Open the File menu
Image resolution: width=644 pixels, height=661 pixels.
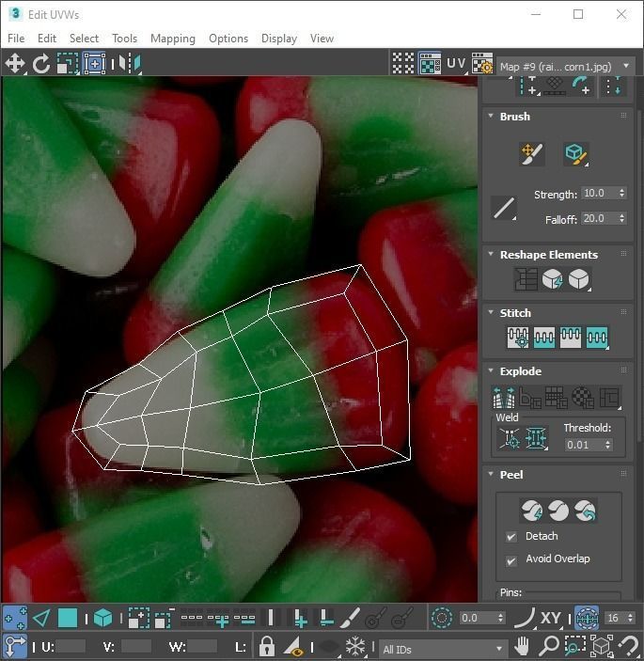(16, 39)
